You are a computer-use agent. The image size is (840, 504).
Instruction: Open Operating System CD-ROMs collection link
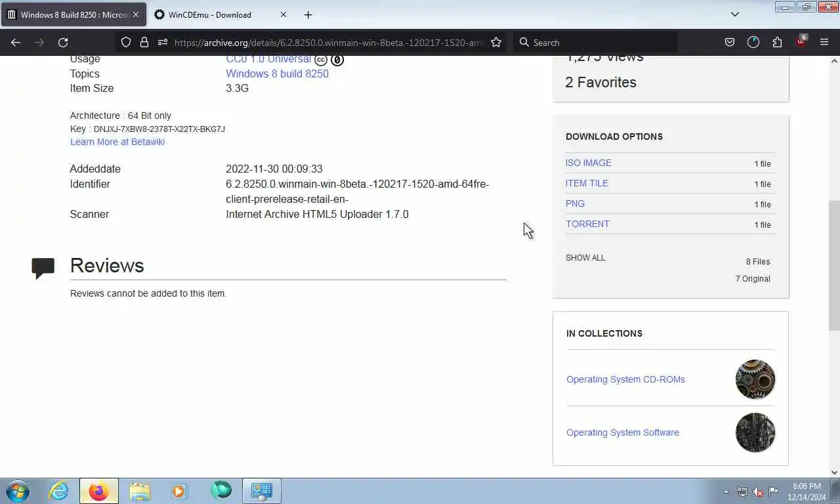(625, 379)
